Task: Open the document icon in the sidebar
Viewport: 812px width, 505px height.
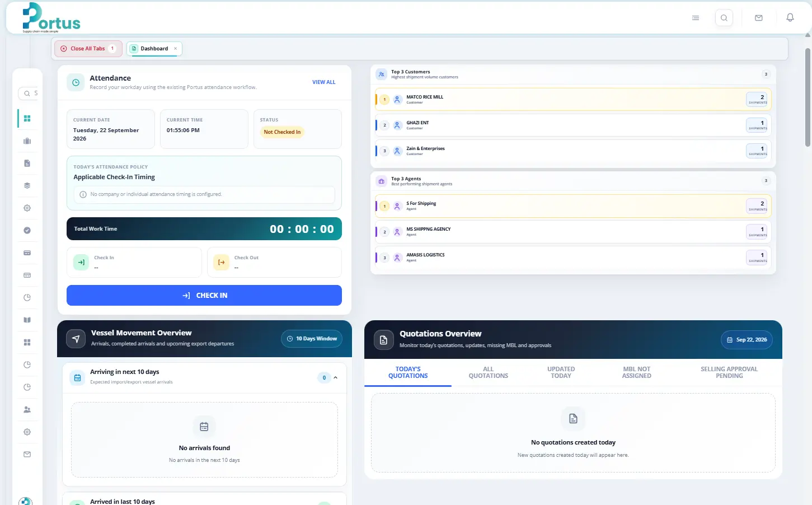Action: [27, 163]
